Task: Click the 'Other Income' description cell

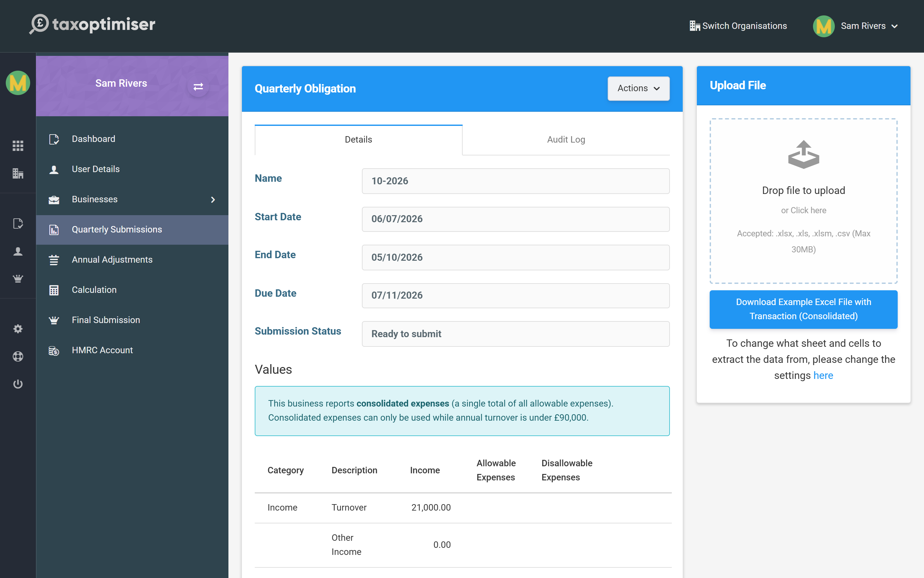Action: click(x=346, y=545)
